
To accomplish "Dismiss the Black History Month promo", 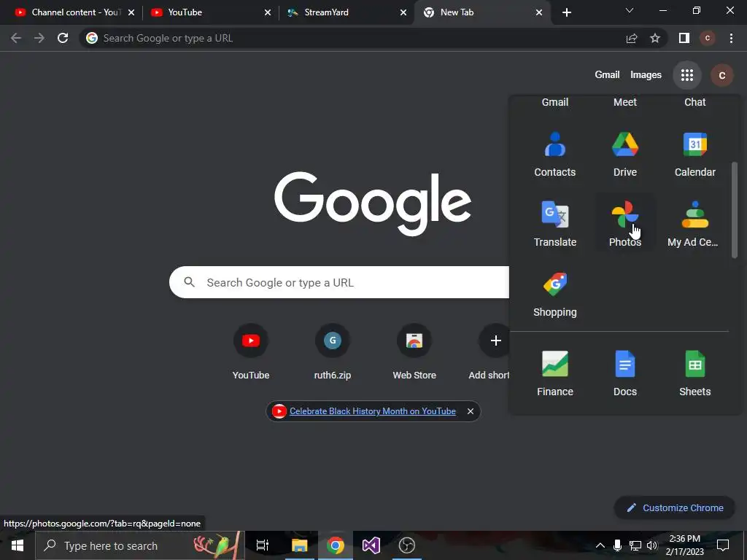I will point(471,411).
